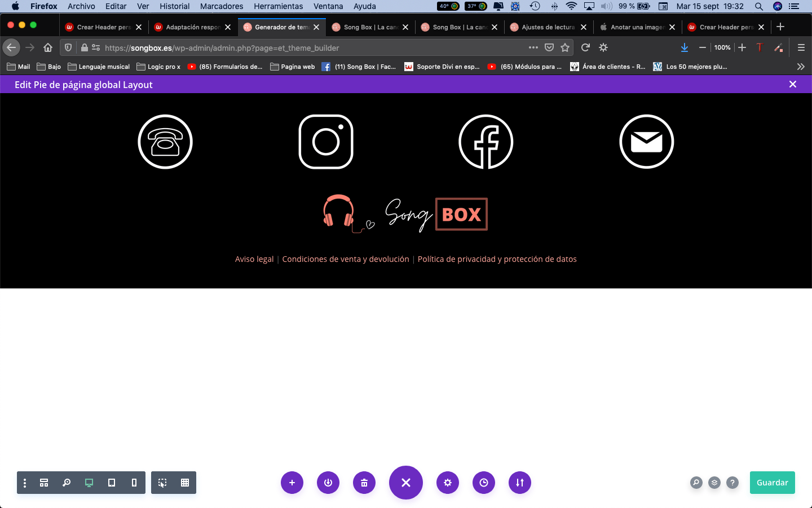Collapse Divi menu with the large X button
812x508 pixels.
pos(406,483)
